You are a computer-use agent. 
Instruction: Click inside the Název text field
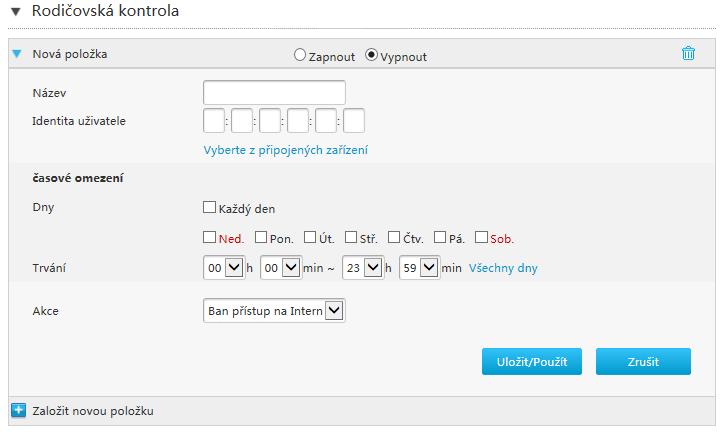coord(274,92)
